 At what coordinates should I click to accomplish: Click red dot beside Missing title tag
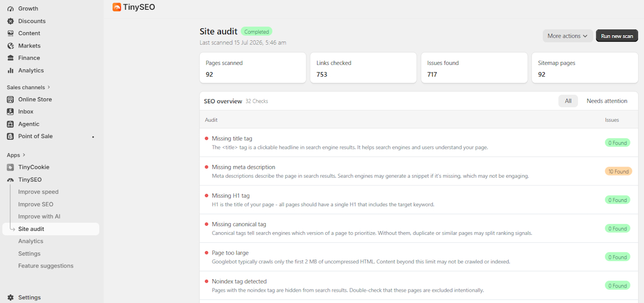(207, 138)
